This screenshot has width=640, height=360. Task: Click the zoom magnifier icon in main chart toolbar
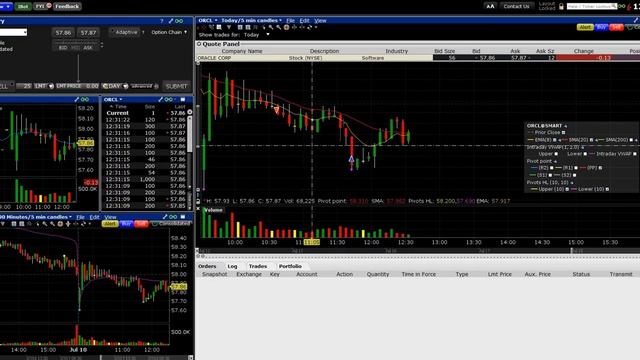click(271, 27)
